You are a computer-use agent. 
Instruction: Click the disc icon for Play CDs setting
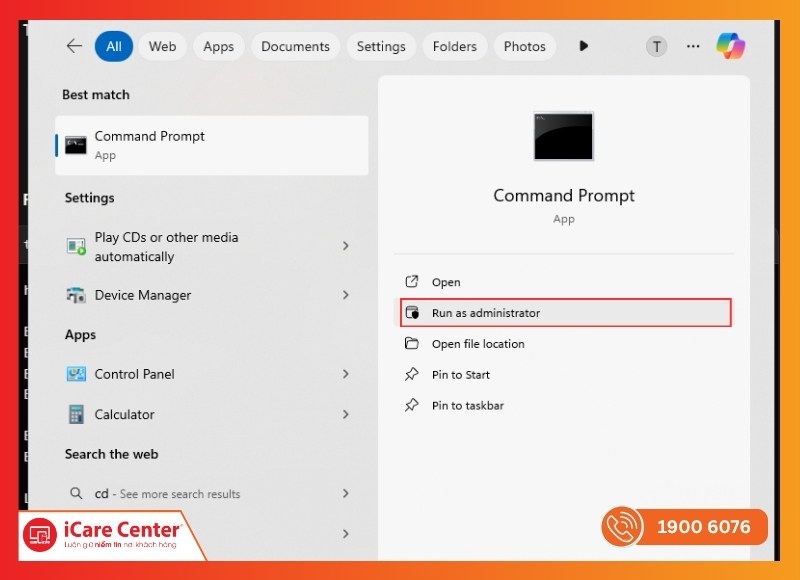[75, 246]
